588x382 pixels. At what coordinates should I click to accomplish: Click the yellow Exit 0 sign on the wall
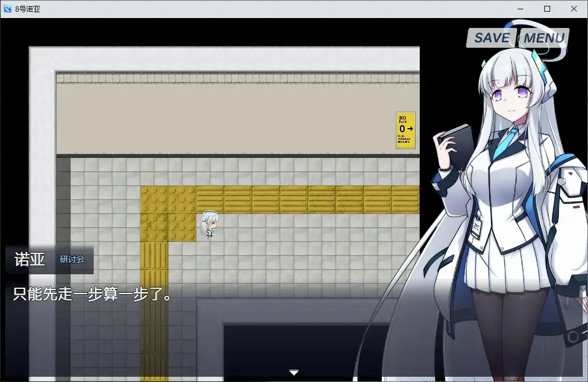406,129
